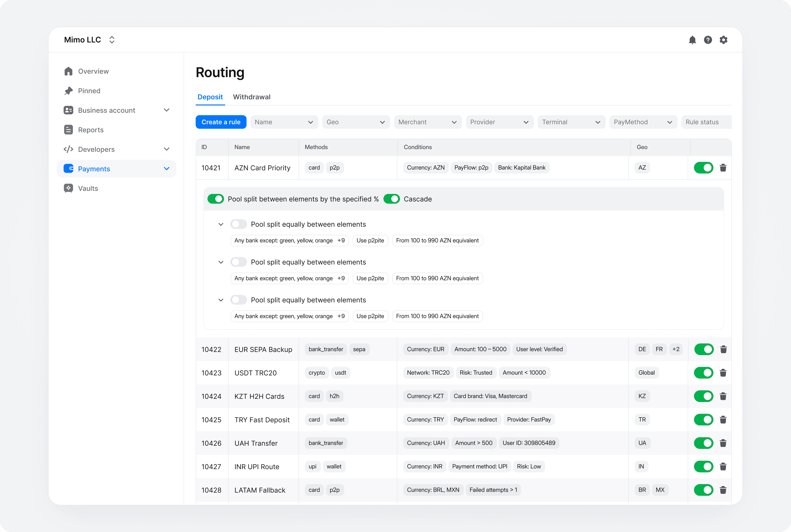Switch to the Deposit tab
This screenshot has width=791, height=532.
point(210,97)
